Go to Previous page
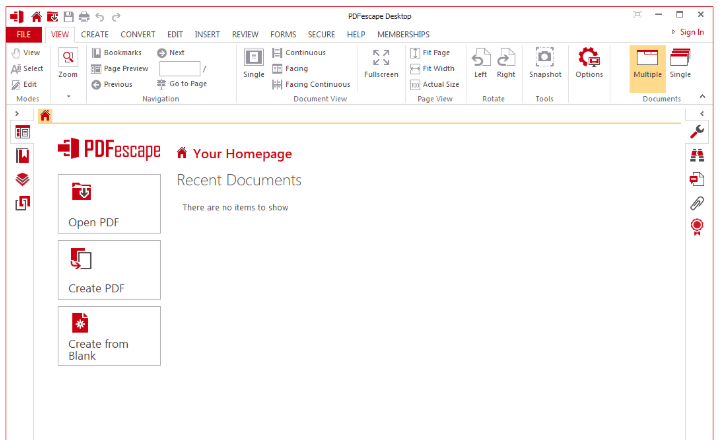This screenshot has height=440, width=722. (112, 85)
